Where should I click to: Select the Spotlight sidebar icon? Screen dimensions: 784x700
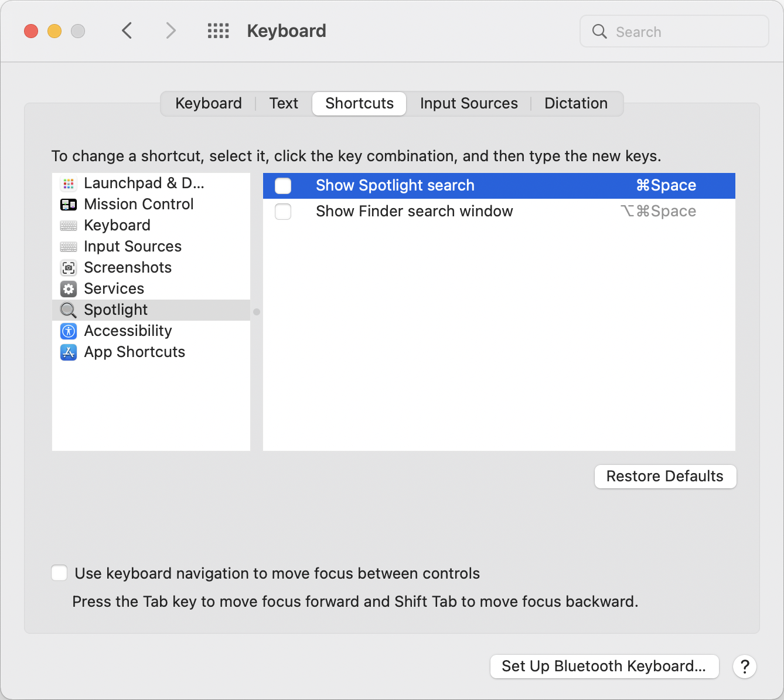tap(69, 310)
